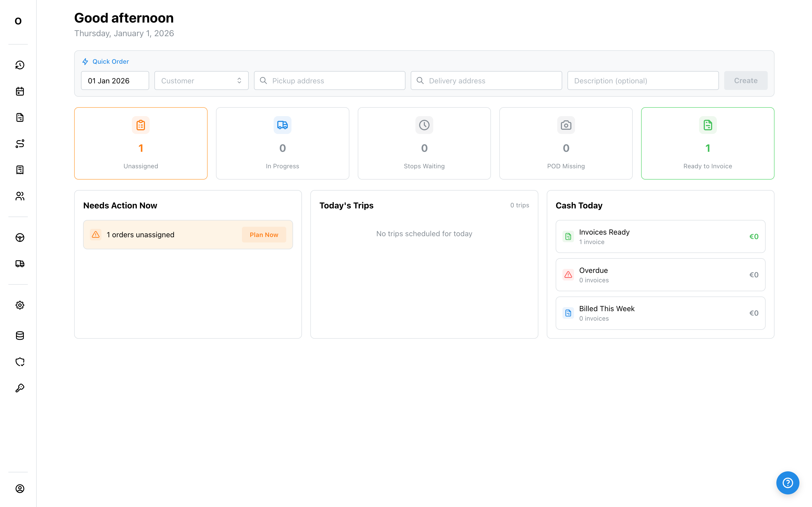Open the history clock icon in sidebar
The image size is (812, 507).
click(20, 65)
